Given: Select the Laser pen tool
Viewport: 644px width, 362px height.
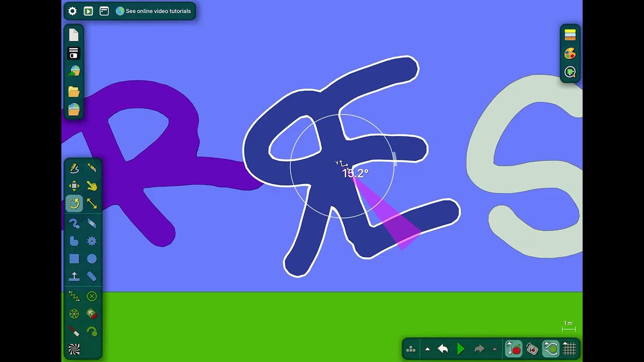Looking at the screenshot, I should point(74,332).
